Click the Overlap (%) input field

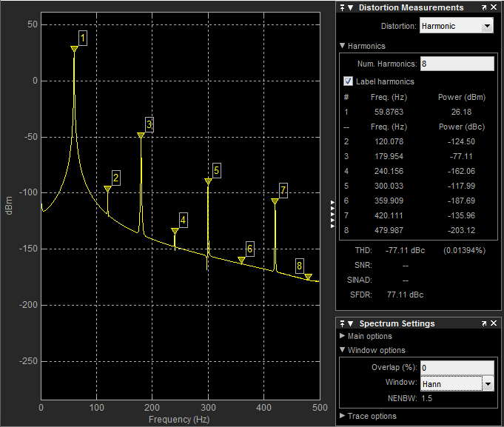coord(456,368)
